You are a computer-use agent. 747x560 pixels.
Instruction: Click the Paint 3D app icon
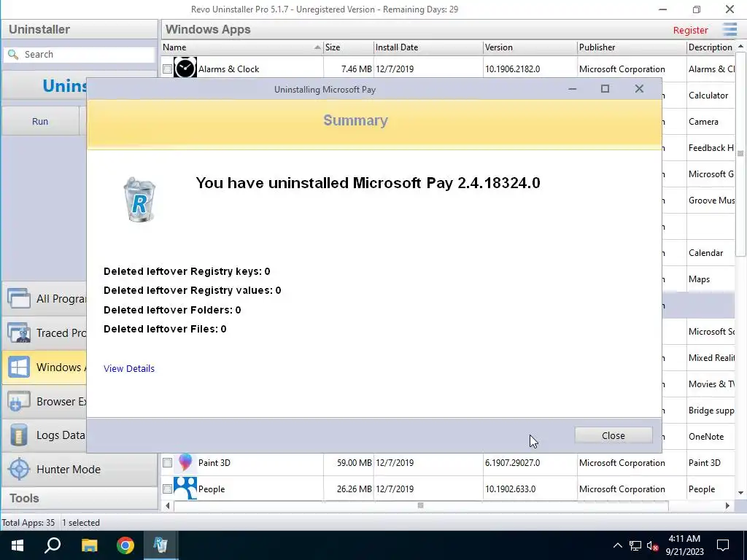[x=185, y=462]
